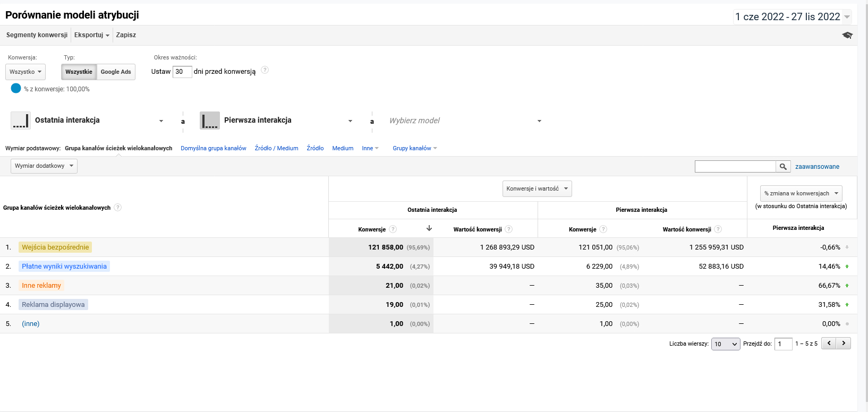The image size is (868, 412).
Task: Open Segmenty konwersji menu
Action: click(37, 35)
